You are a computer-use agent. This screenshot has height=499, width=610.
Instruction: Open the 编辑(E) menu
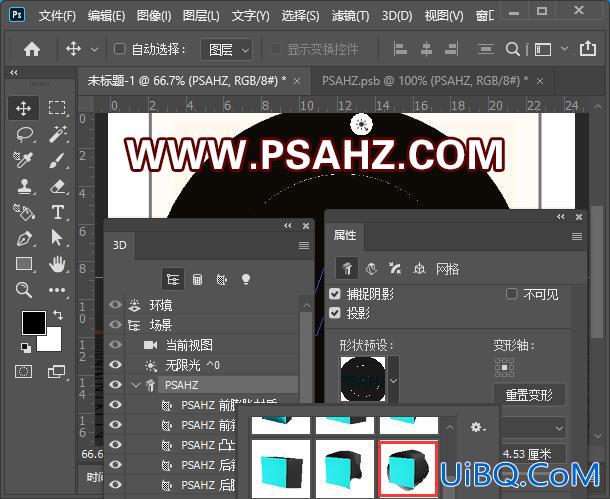(106, 16)
